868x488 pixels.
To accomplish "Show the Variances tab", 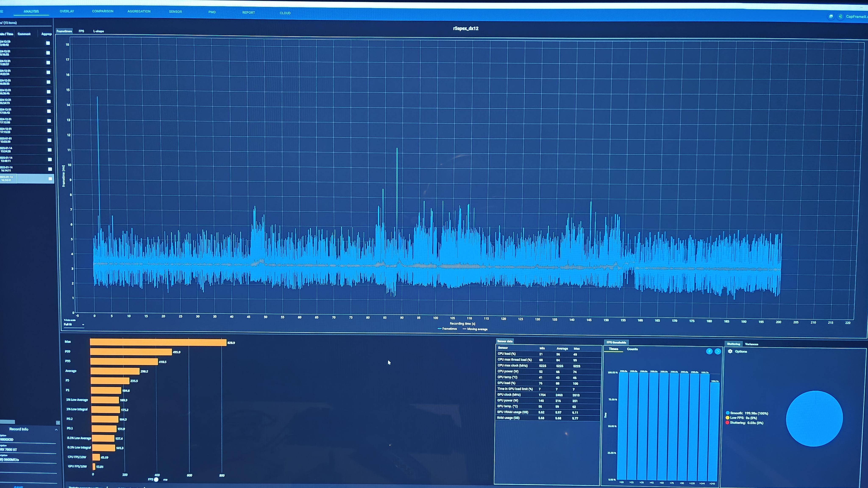I will (751, 344).
